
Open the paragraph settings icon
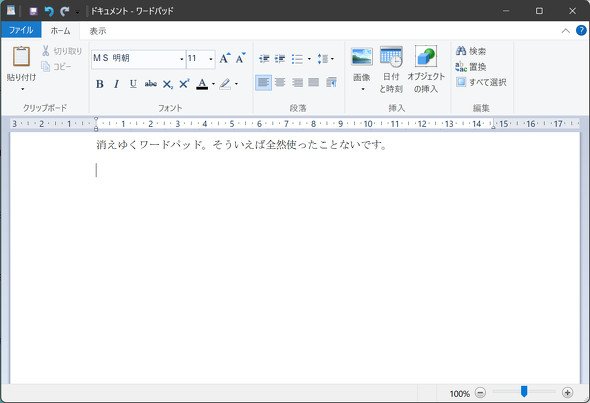click(331, 82)
